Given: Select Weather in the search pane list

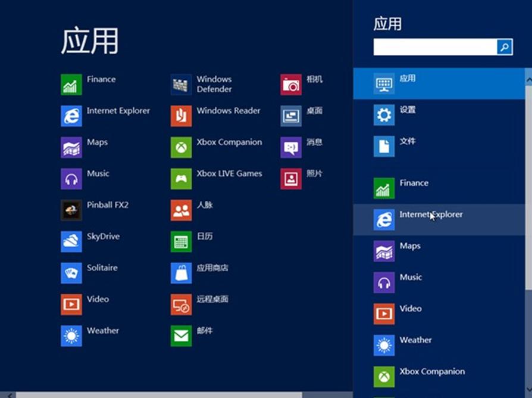Looking at the screenshot, I should click(x=439, y=346).
